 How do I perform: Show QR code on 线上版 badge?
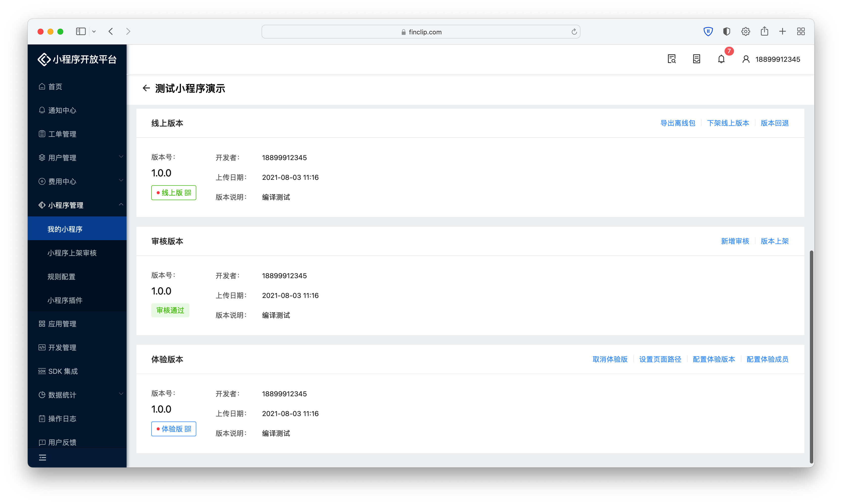click(188, 193)
